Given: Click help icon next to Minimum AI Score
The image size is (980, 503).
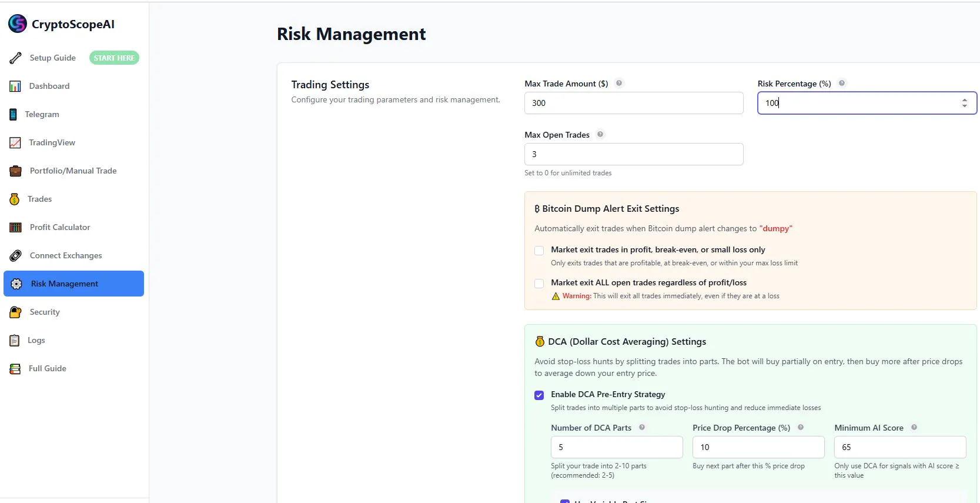Looking at the screenshot, I should point(914,427).
